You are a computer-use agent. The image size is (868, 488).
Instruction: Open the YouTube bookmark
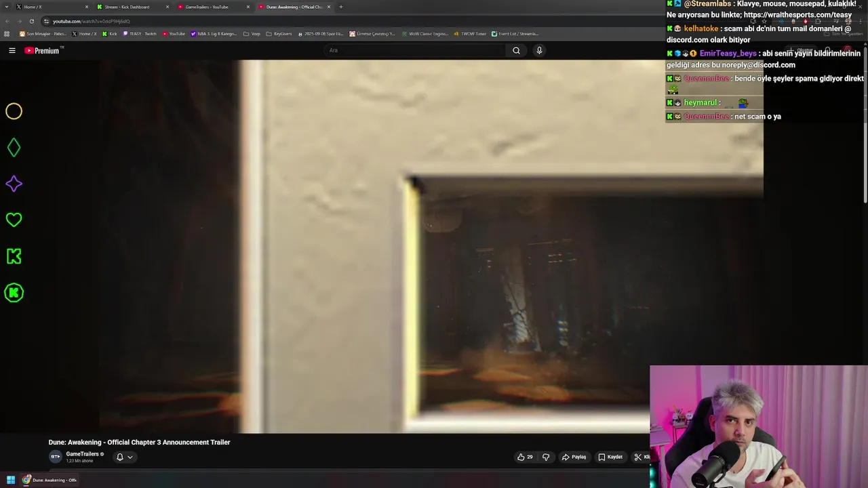(x=174, y=33)
